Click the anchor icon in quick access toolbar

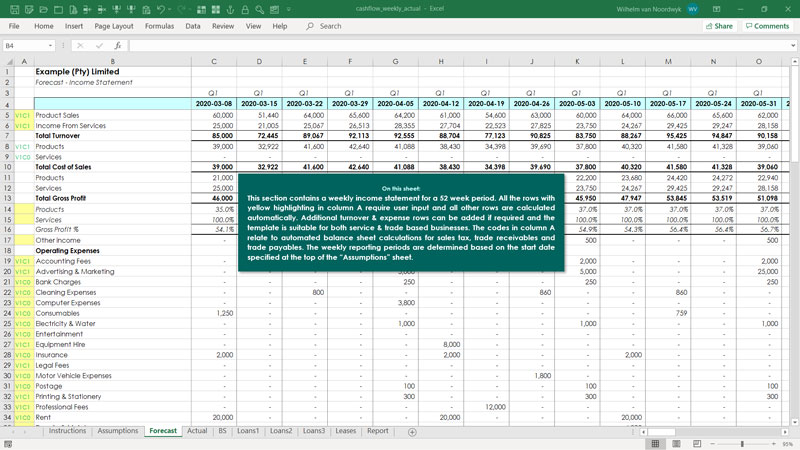coord(230,10)
